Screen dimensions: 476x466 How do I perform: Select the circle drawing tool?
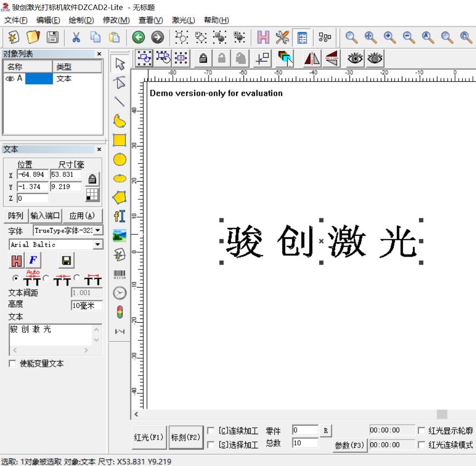pos(120,159)
